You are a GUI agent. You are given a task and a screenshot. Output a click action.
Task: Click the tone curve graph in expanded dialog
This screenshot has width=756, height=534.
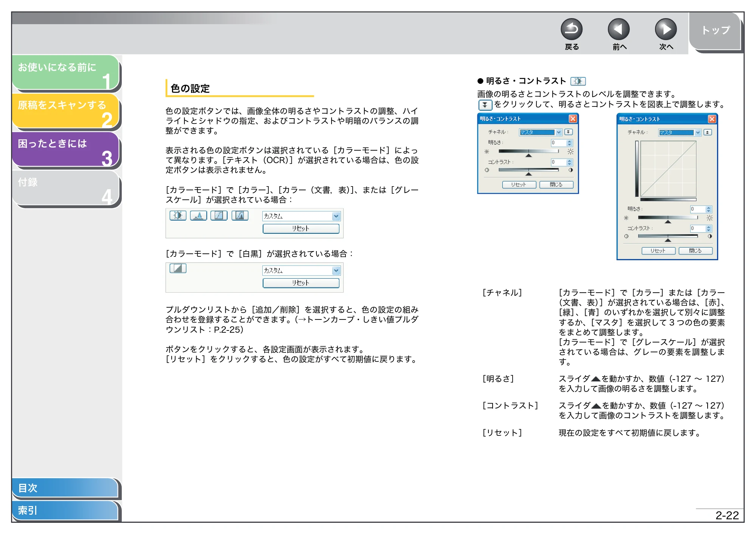tap(668, 169)
